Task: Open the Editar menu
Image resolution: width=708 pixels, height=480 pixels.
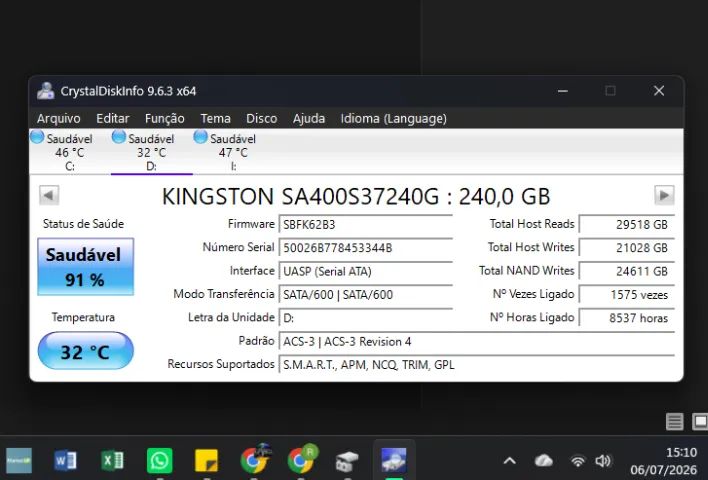Action: pos(112,119)
